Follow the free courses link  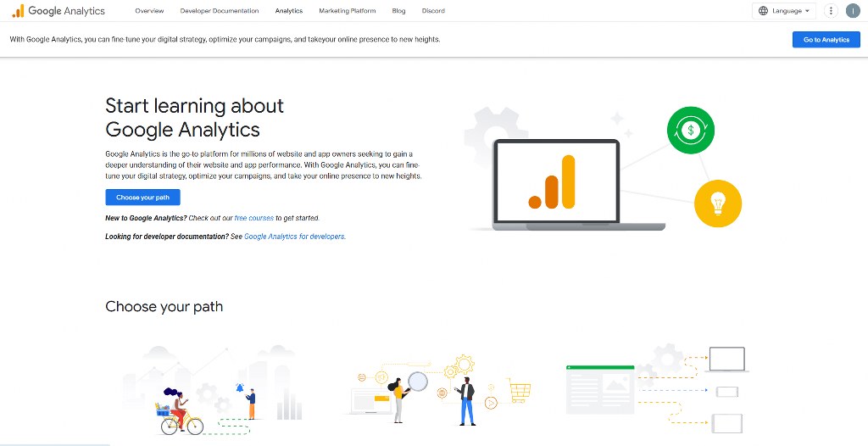coord(253,218)
